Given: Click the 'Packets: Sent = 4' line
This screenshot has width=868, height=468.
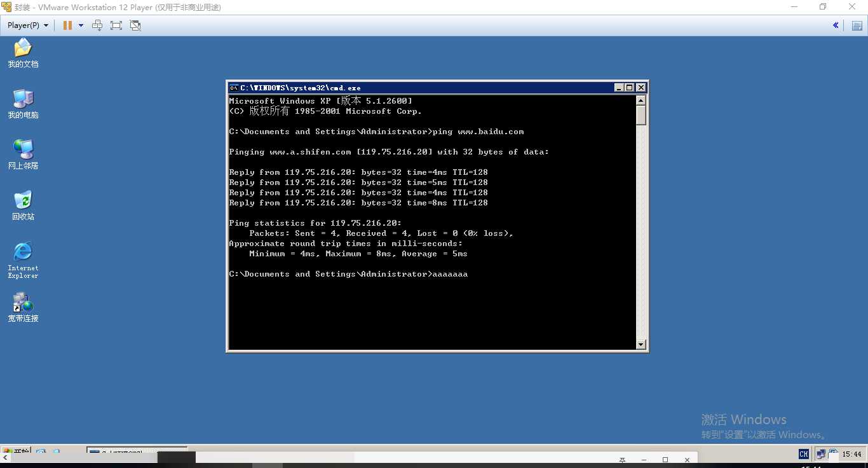Looking at the screenshot, I should [x=381, y=233].
